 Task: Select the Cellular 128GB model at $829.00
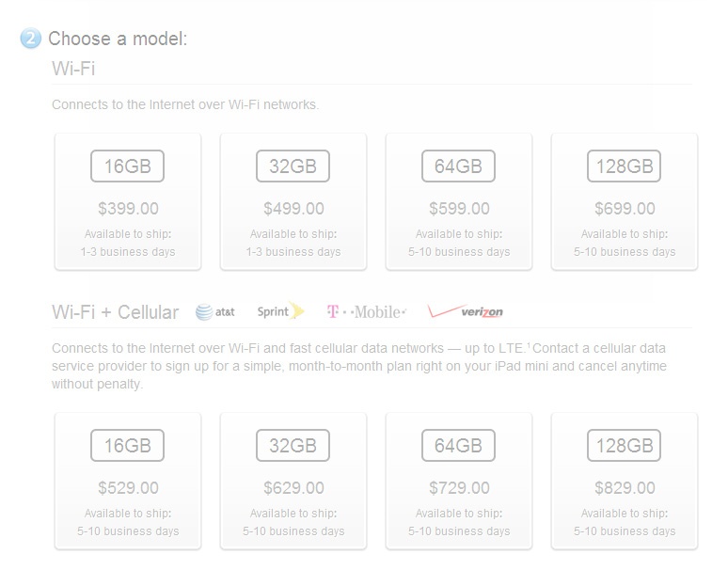[x=625, y=481]
